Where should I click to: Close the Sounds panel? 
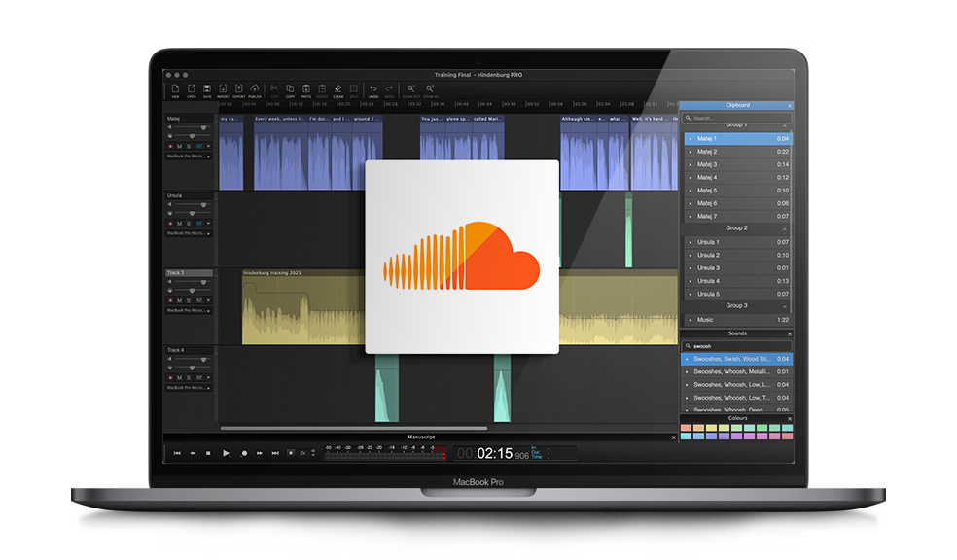[x=790, y=333]
